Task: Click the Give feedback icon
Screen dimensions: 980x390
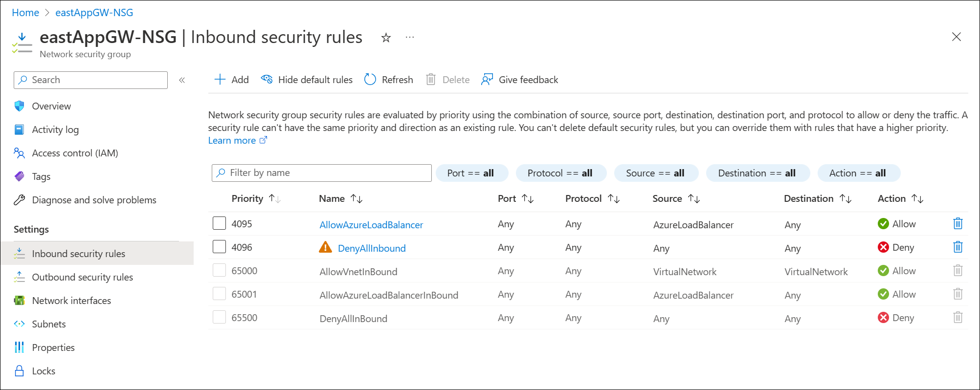Action: pos(487,80)
